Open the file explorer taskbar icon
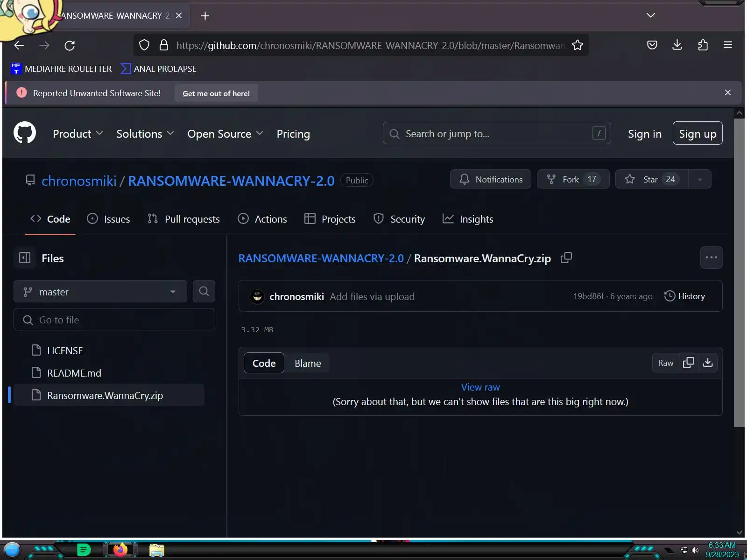 157,550
